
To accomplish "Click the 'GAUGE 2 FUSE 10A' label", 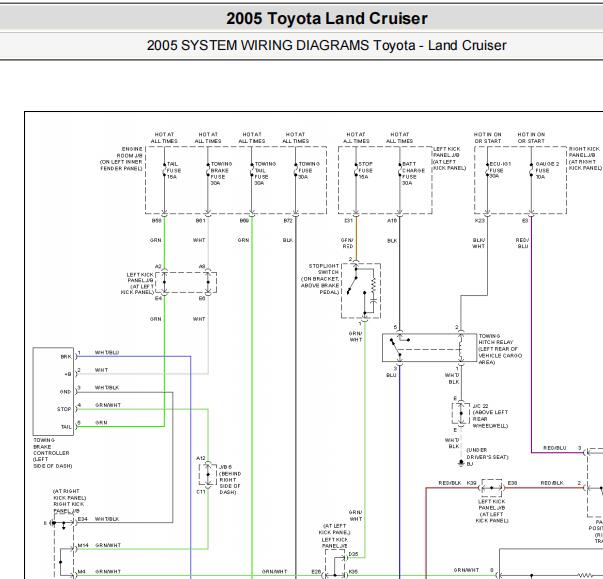I will tap(547, 170).
